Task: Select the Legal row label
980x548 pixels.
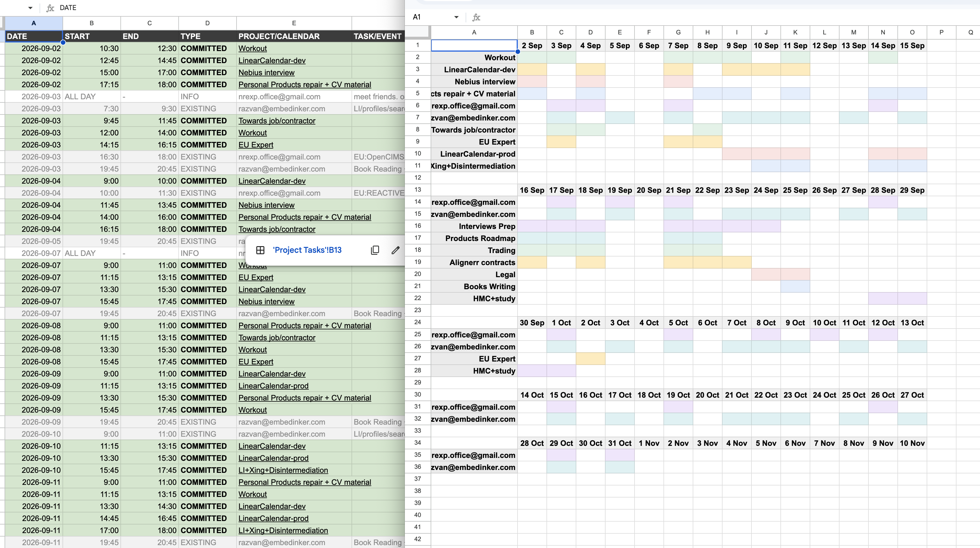Action: point(474,275)
